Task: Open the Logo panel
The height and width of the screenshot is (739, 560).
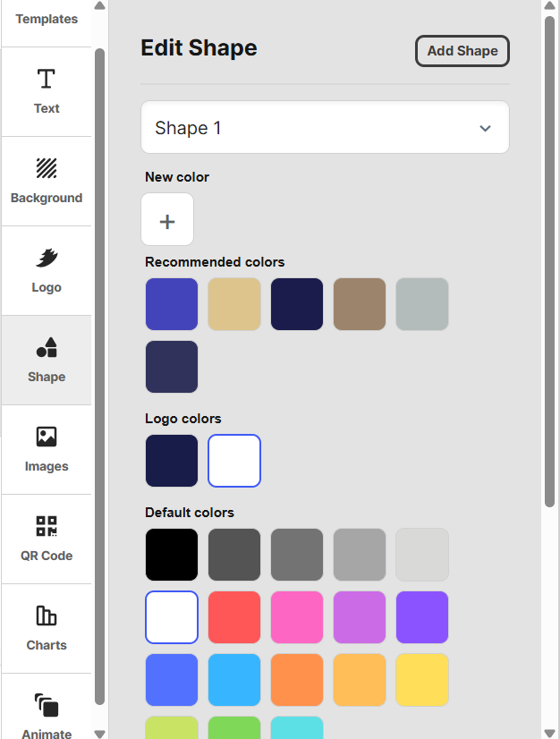Action: click(47, 271)
